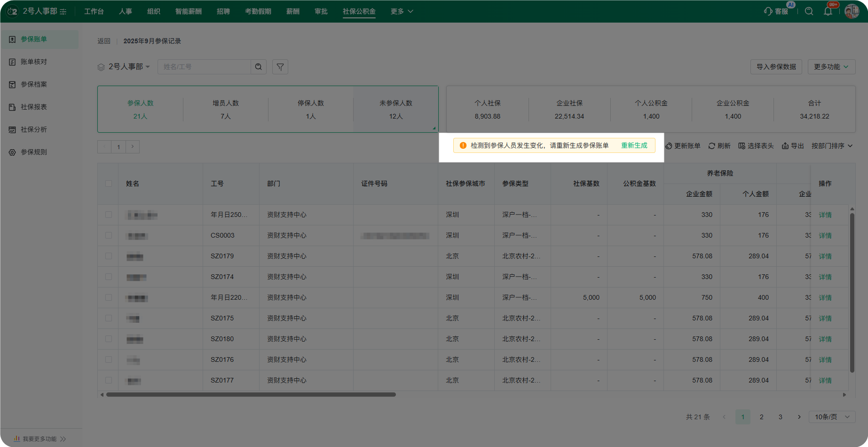Screen dimensions: 868x447
Task: Expand the 更多功能 dropdown
Action: [831, 67]
